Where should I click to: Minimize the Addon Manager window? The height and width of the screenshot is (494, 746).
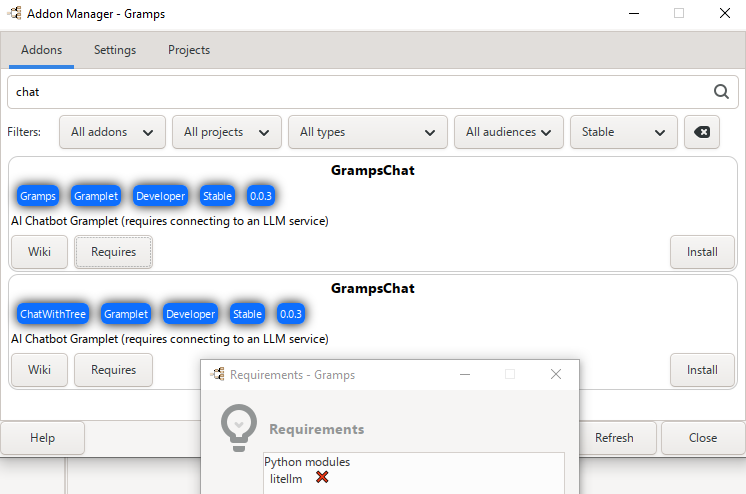tap(634, 13)
